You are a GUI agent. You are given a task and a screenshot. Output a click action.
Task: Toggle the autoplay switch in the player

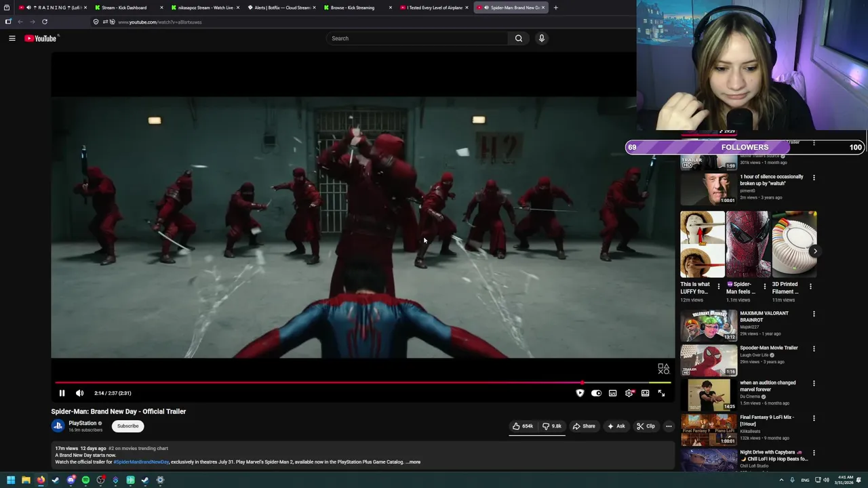point(596,393)
